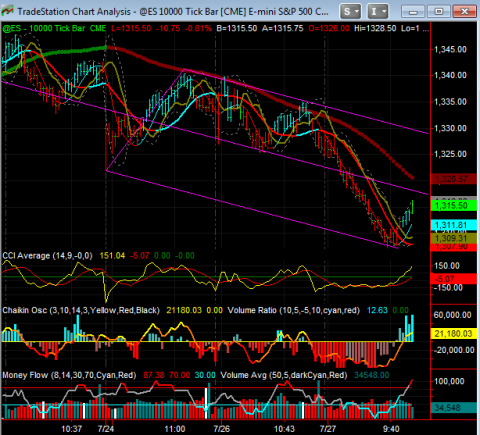Click the red -5.07 CCI value tag
480x435 pixels.
tap(453, 279)
